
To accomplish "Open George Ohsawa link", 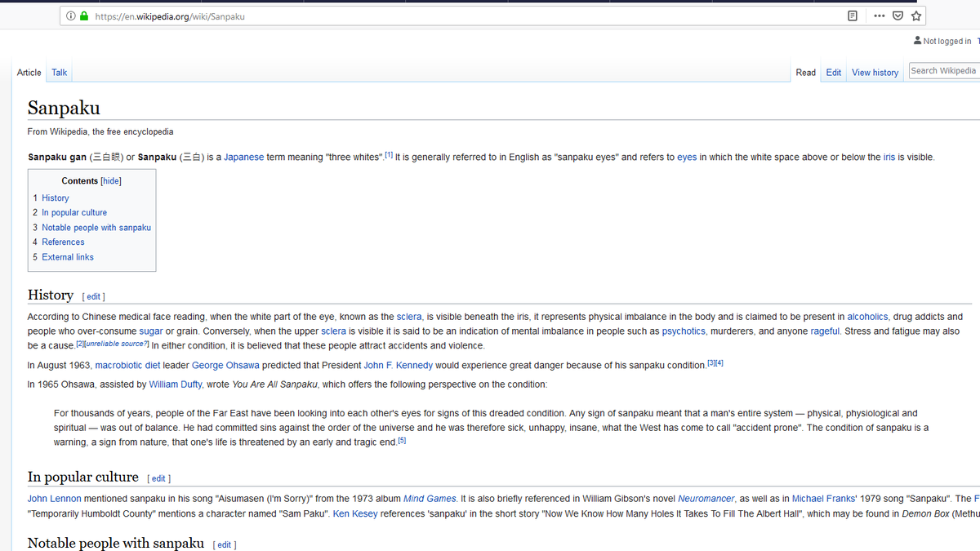I will [x=225, y=366].
